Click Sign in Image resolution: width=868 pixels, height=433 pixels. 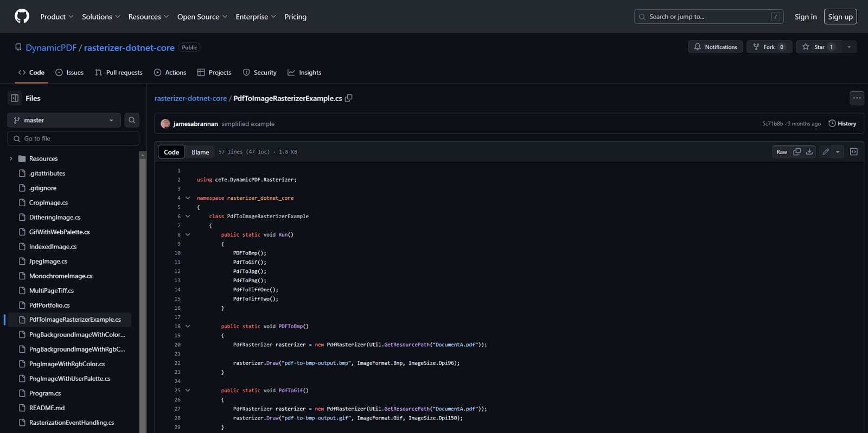[805, 17]
